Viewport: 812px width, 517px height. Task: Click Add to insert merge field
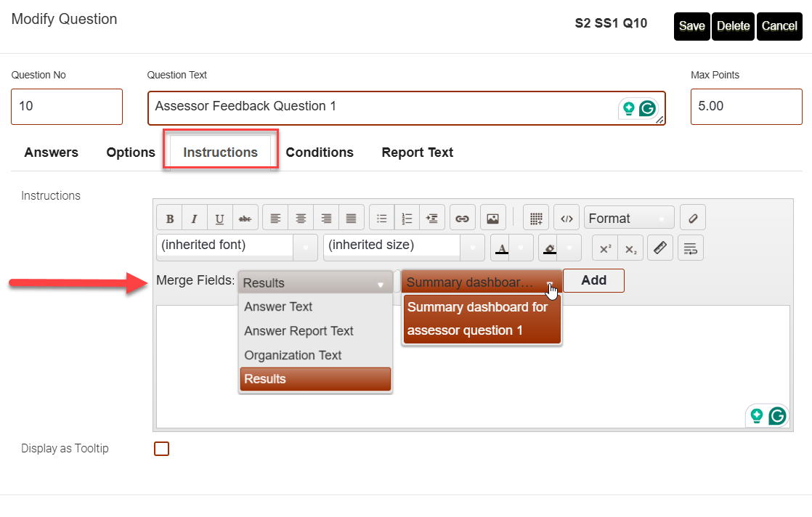tap(593, 281)
